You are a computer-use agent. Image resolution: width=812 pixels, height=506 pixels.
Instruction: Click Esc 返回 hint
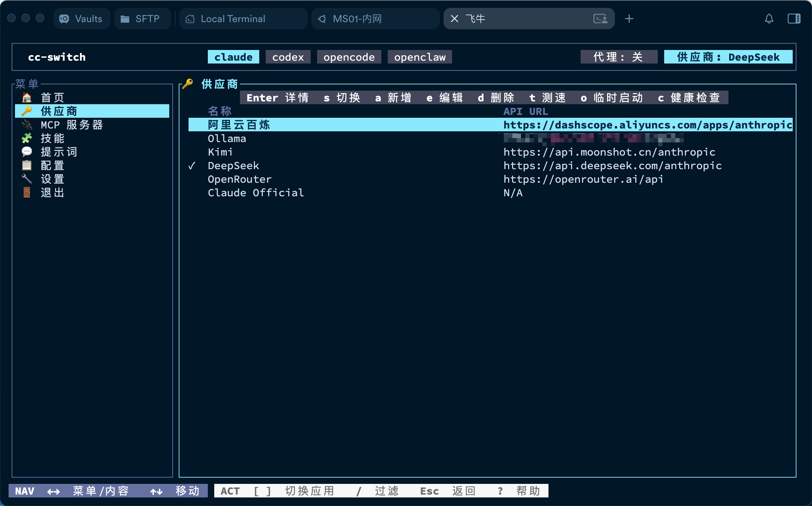click(x=448, y=491)
